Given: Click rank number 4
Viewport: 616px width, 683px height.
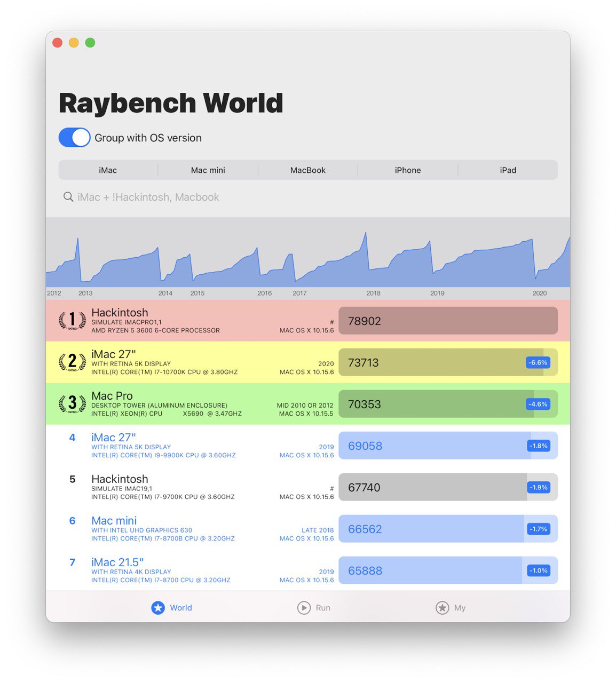Looking at the screenshot, I should pos(72,438).
